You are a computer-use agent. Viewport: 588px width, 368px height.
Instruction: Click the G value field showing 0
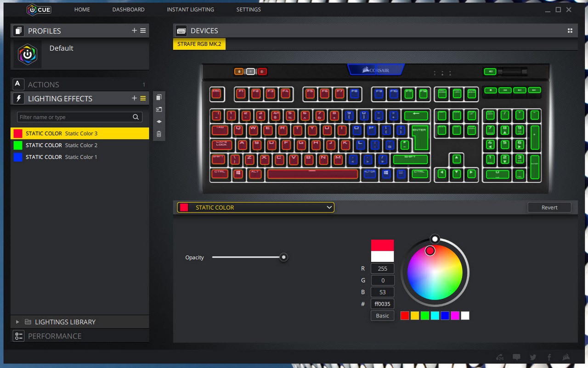click(382, 280)
